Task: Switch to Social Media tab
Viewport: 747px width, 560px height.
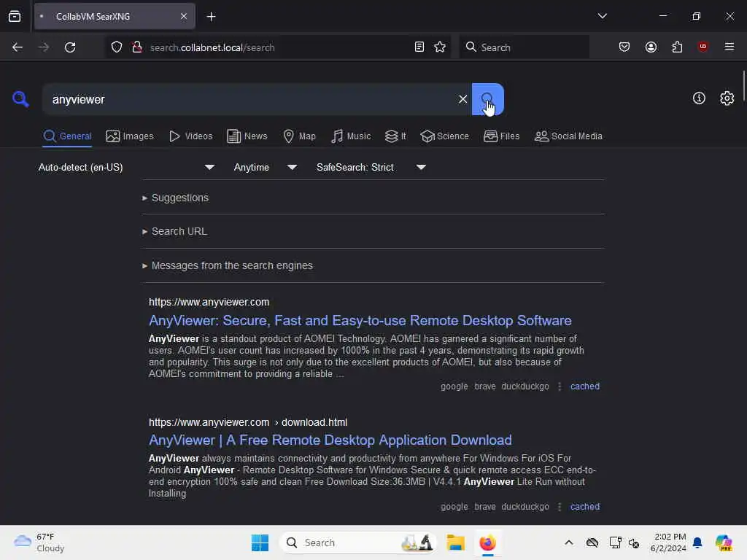Action: click(568, 136)
